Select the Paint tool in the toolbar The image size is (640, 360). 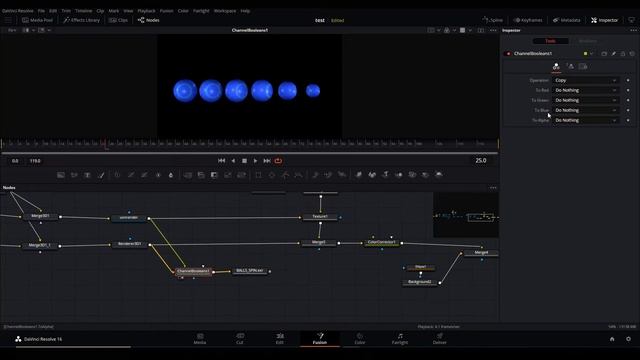(x=101, y=175)
